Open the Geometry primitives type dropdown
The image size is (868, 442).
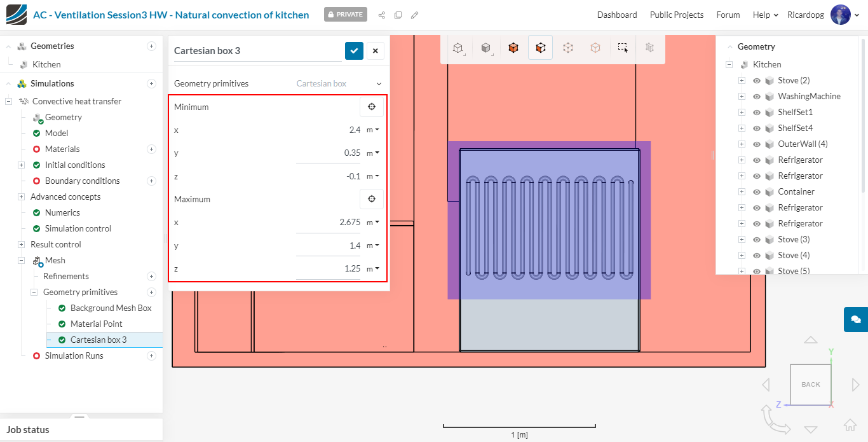[339, 83]
